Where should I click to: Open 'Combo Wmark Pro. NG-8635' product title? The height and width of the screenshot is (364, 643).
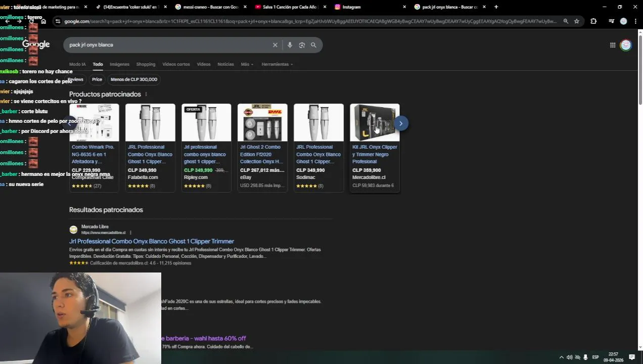pyautogui.click(x=94, y=154)
